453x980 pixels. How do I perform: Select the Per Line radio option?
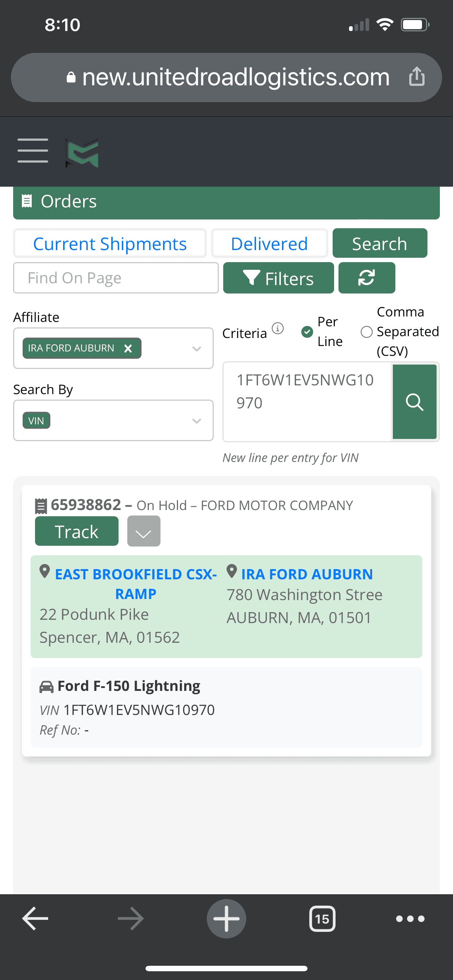point(307,332)
